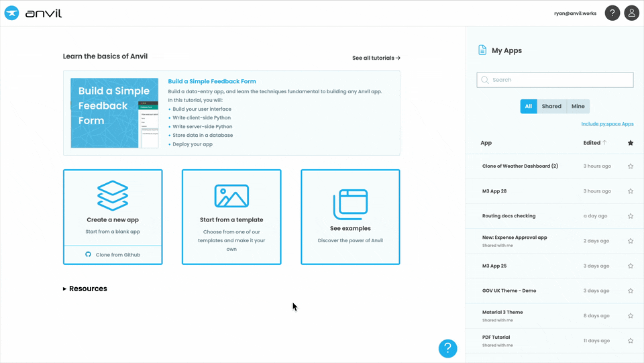Click See examples card title
The height and width of the screenshot is (363, 644).
350,228
